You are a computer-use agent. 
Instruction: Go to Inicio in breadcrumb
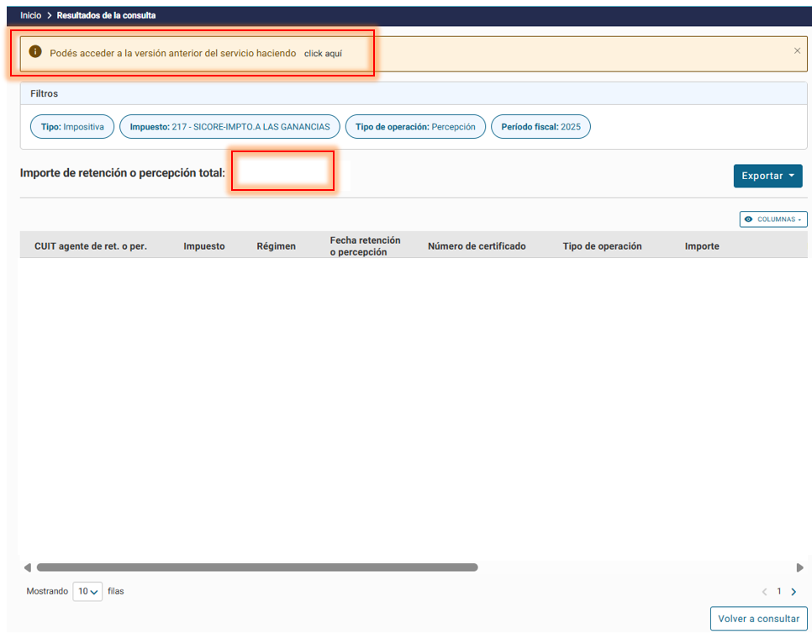[30, 15]
